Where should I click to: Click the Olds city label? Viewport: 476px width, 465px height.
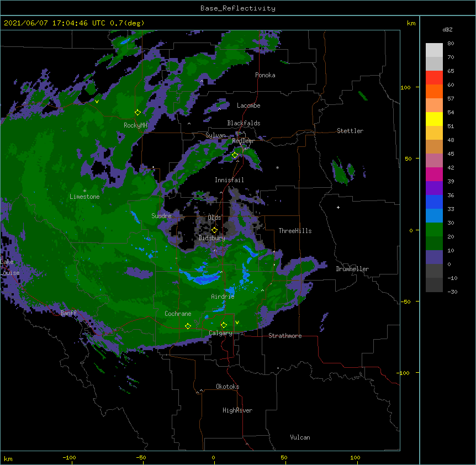pos(214,218)
